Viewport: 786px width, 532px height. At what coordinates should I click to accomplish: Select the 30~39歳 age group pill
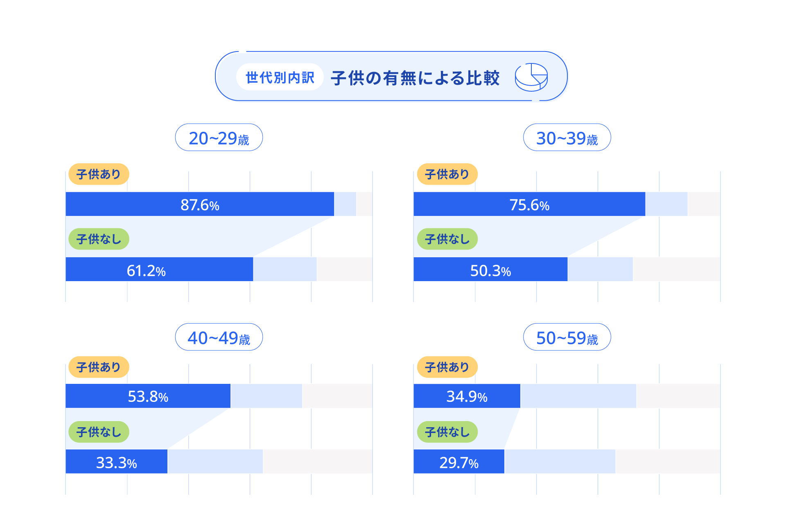click(x=567, y=138)
